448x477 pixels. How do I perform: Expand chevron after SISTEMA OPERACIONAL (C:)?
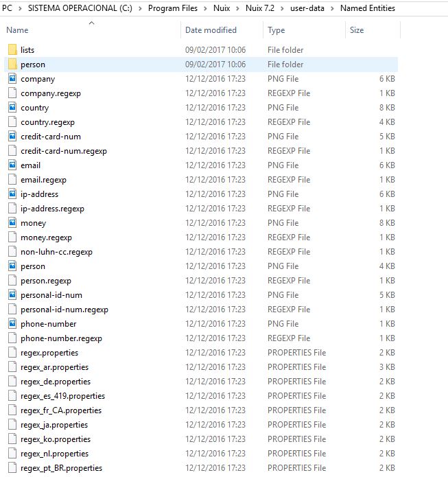(140, 8)
